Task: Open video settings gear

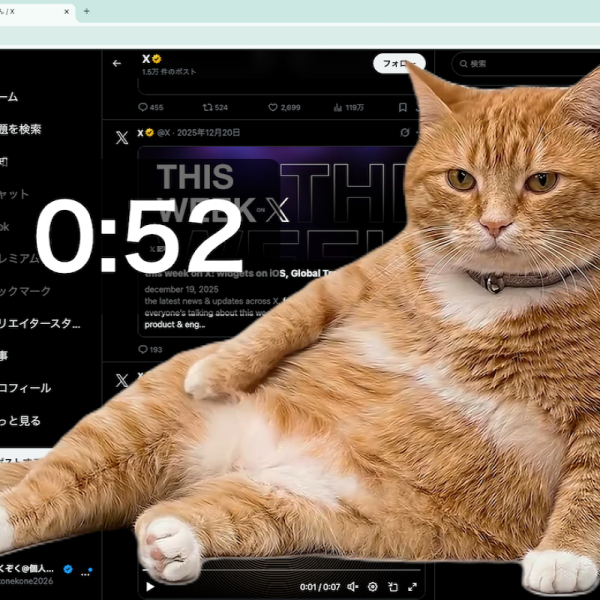Action: [x=373, y=587]
